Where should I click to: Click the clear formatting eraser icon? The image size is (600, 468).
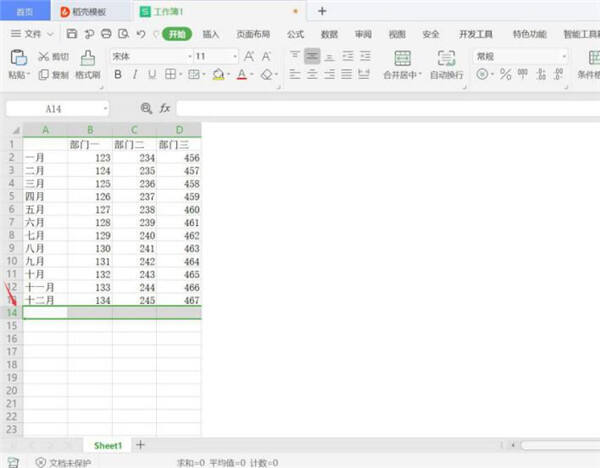pyautogui.click(x=266, y=74)
